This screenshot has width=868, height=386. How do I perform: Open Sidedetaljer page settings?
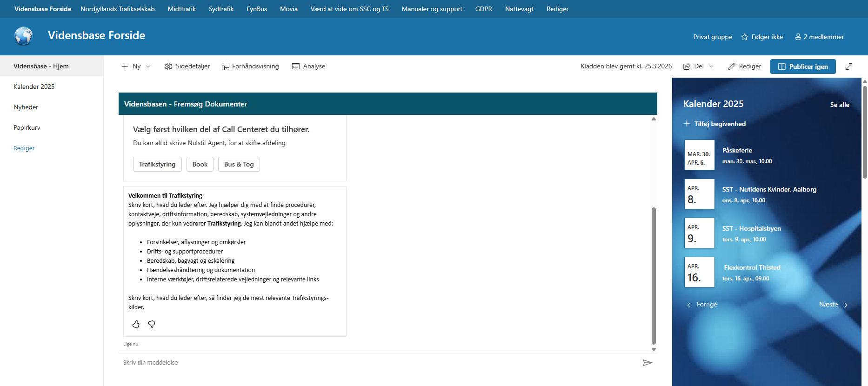[187, 67]
